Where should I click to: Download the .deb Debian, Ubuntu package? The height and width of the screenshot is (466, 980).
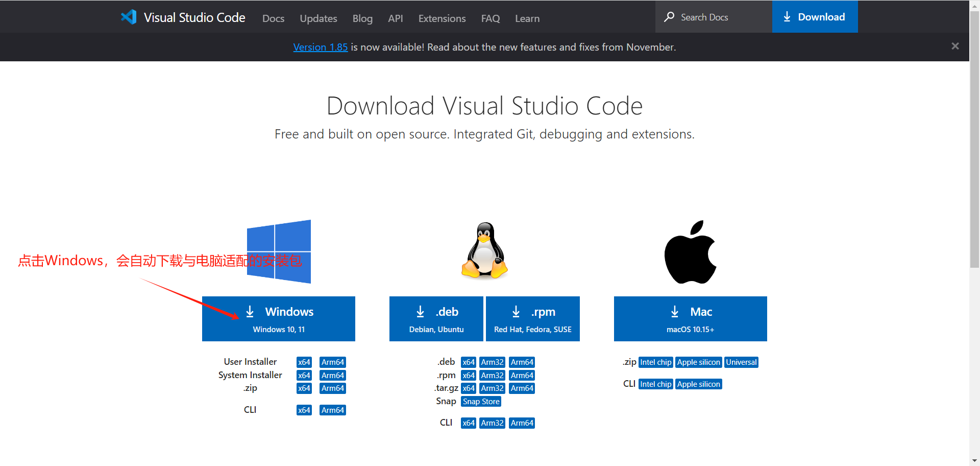point(436,319)
